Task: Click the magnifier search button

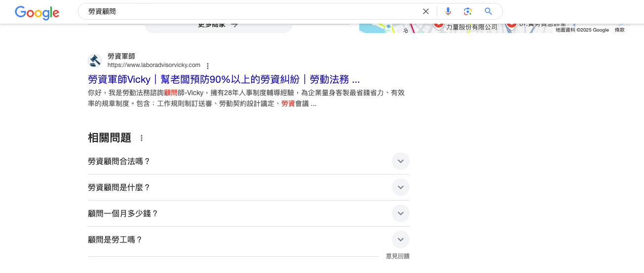Action: (489, 11)
